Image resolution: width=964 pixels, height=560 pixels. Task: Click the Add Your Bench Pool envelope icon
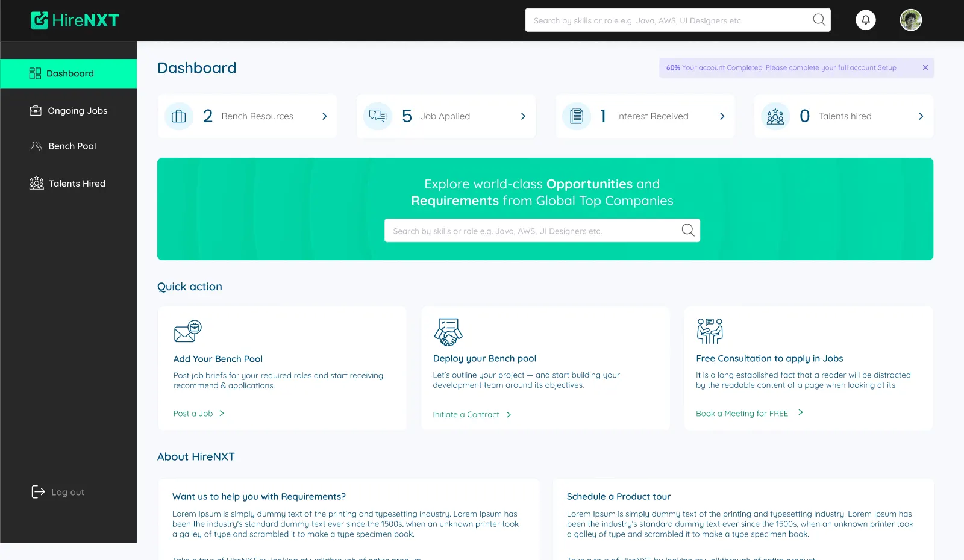click(187, 331)
